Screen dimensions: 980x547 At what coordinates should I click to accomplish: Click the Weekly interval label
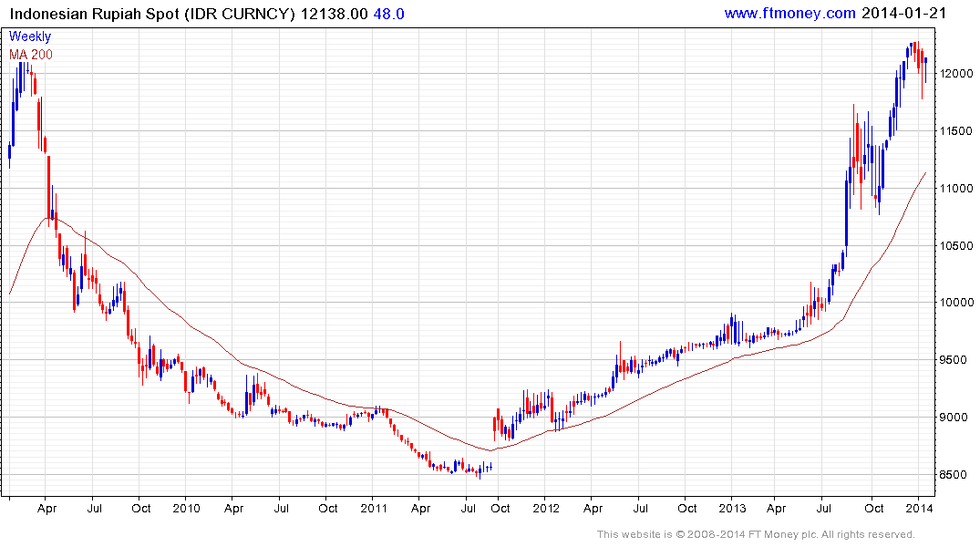click(x=30, y=36)
